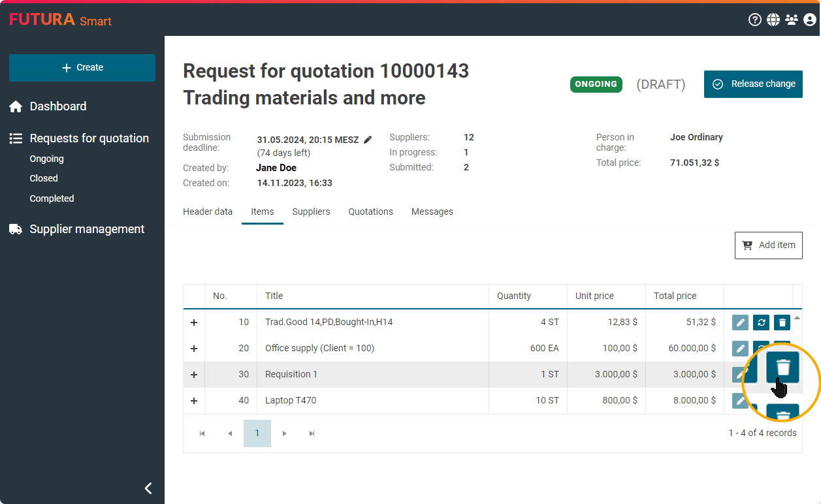Viewport: 821px width, 504px height.
Task: Open the Quotations tab
Action: click(370, 212)
